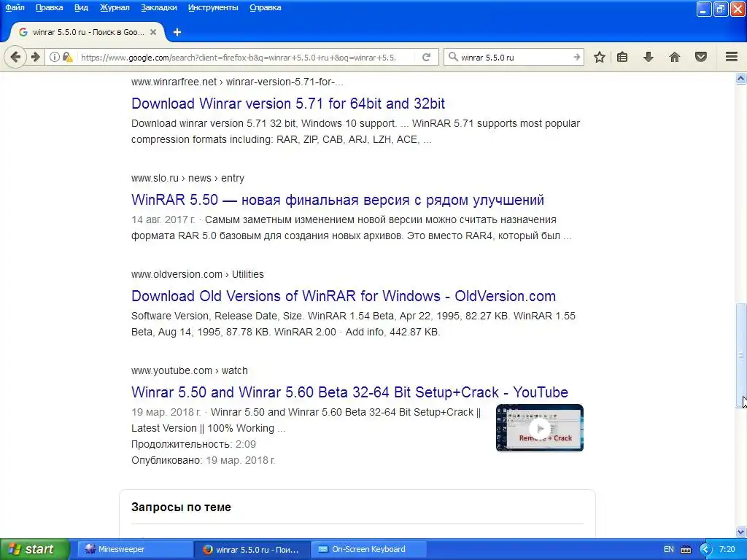Go forward with the forward arrow button
This screenshot has height=560, width=747.
(36, 57)
